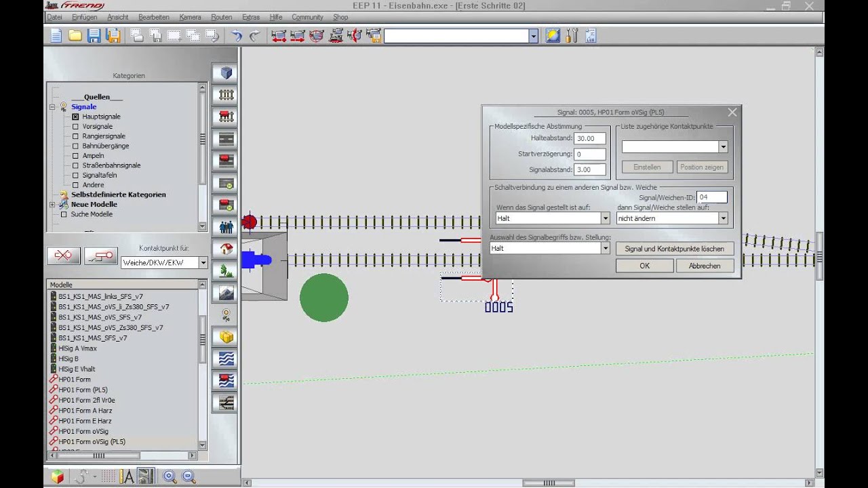
Task: Click the Position zeigen button
Action: click(702, 167)
